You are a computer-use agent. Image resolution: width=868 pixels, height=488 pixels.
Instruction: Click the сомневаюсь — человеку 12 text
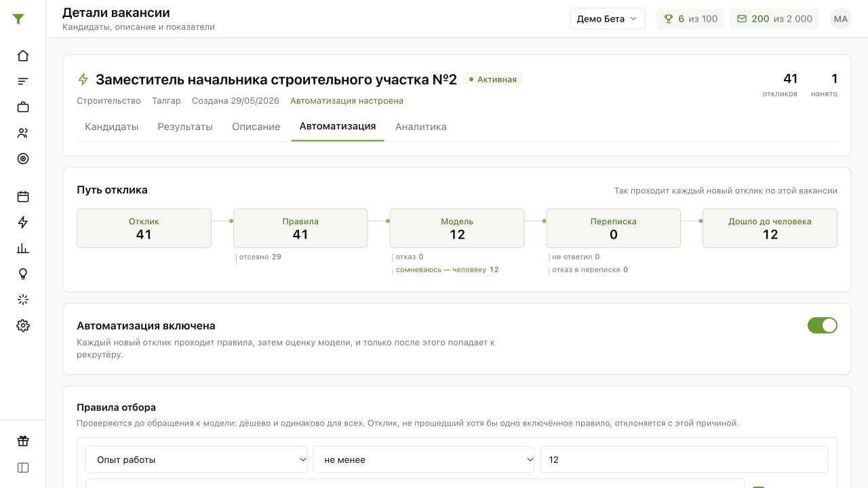[x=448, y=270]
